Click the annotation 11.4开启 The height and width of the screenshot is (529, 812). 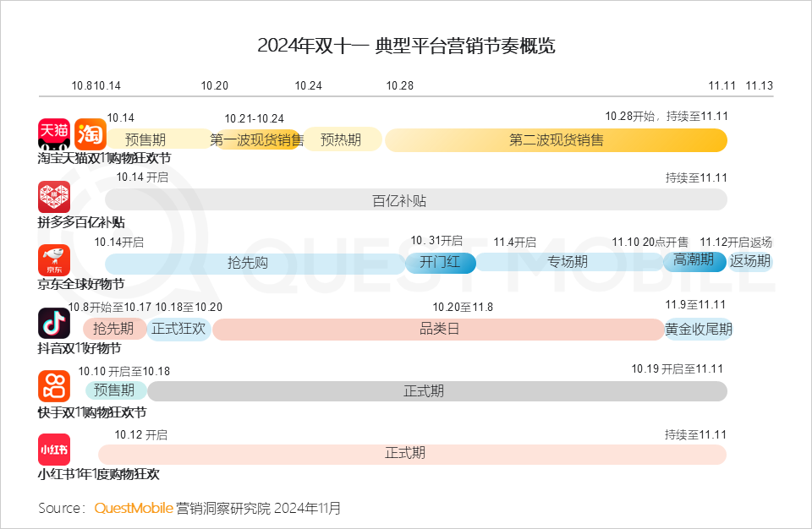515,243
